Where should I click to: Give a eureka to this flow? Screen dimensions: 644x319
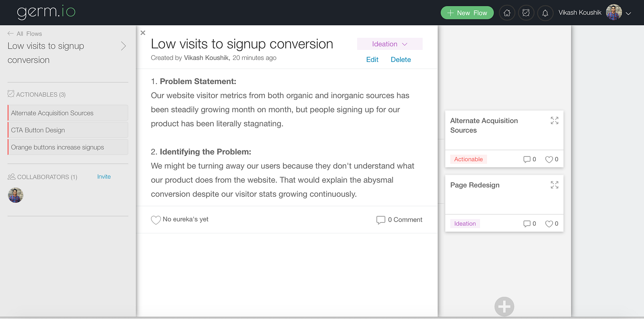tap(156, 220)
